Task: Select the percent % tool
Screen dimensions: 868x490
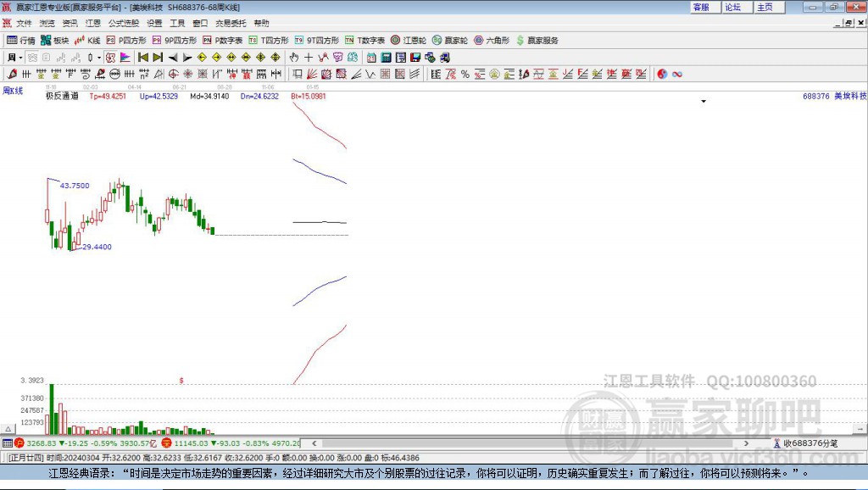Action: click(465, 75)
